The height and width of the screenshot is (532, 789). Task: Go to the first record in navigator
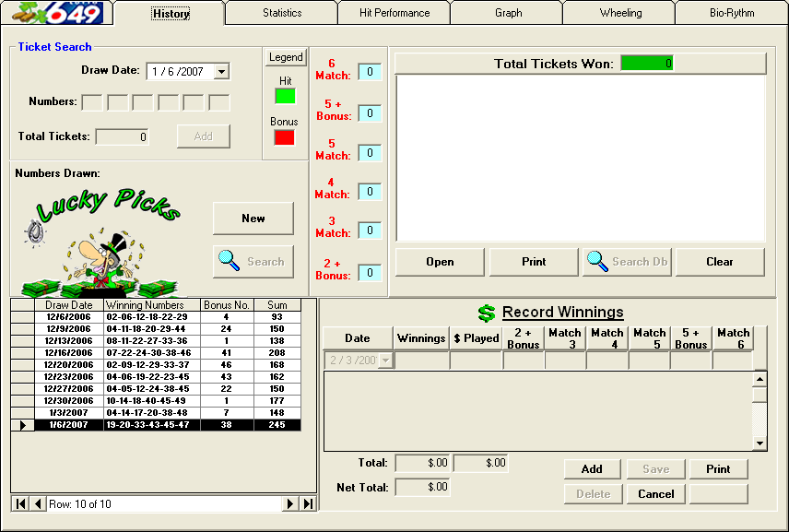[20, 504]
